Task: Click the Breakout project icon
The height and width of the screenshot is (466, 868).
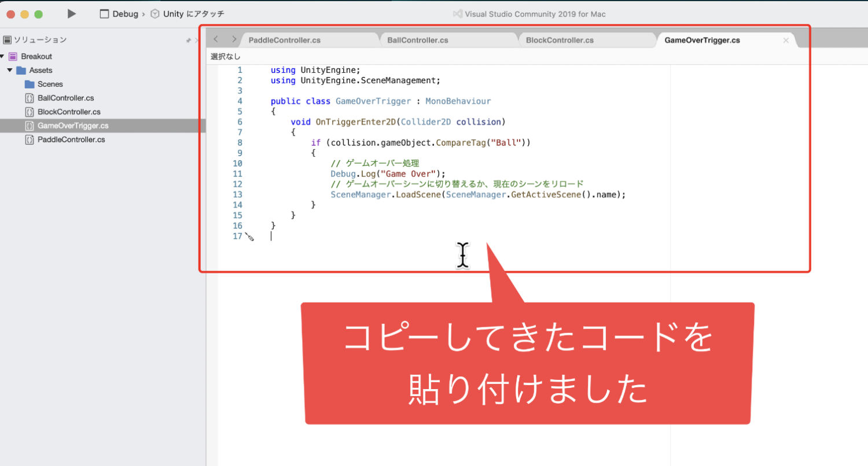Action: (13, 56)
